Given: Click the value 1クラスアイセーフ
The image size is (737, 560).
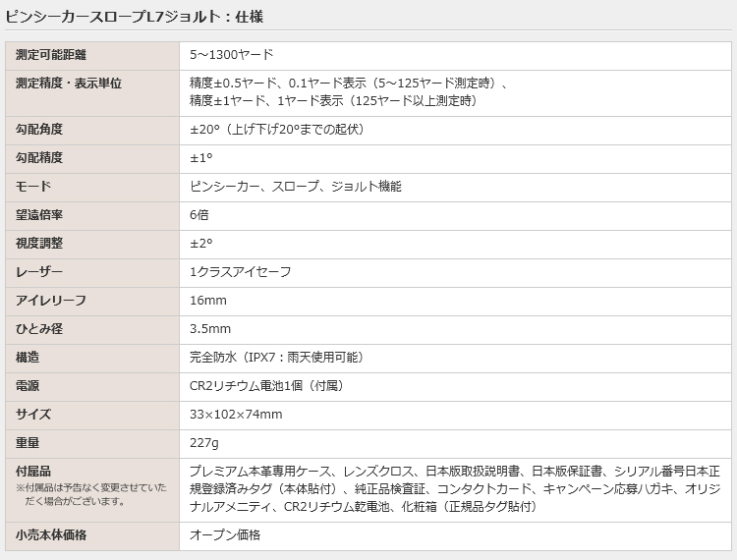Looking at the screenshot, I should pos(240,272).
